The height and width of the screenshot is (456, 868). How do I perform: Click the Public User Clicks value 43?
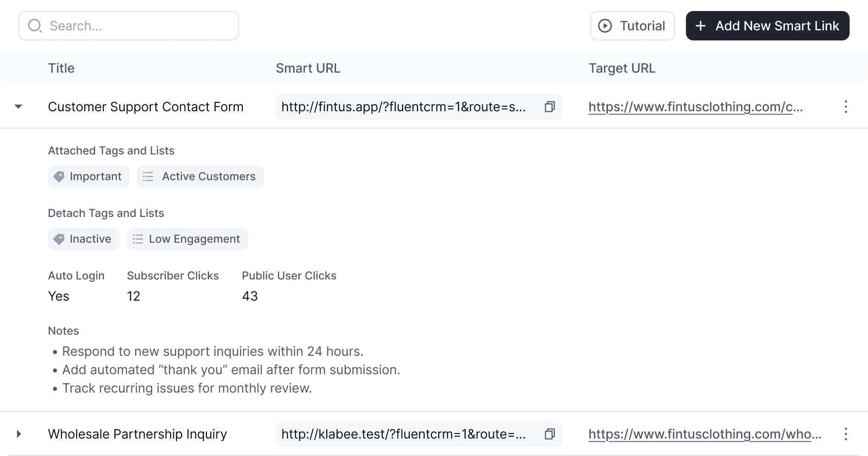point(250,296)
